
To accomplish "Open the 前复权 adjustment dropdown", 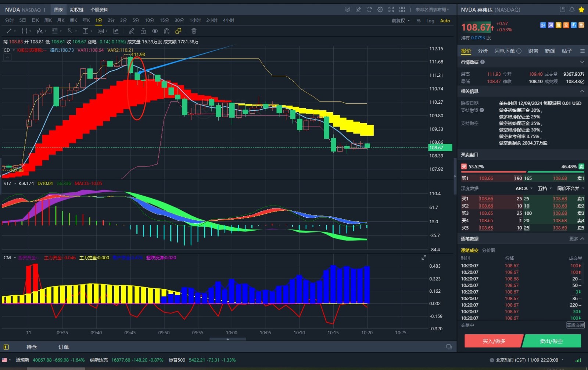I will click(x=401, y=21).
